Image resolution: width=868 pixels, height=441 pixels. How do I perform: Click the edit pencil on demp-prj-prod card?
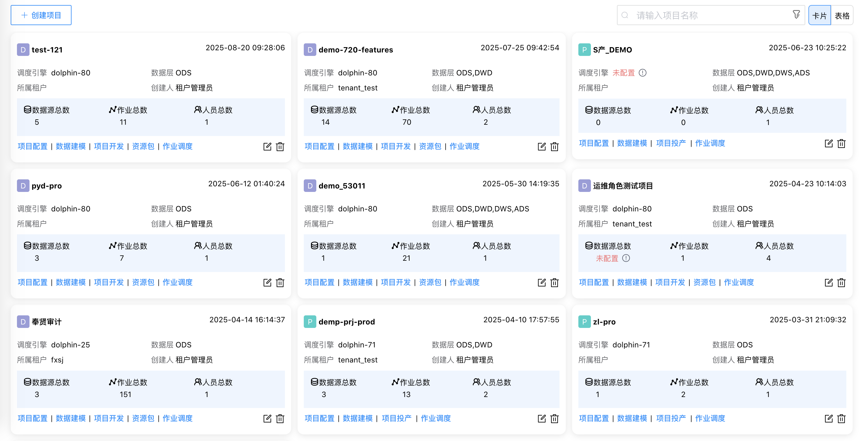542,419
